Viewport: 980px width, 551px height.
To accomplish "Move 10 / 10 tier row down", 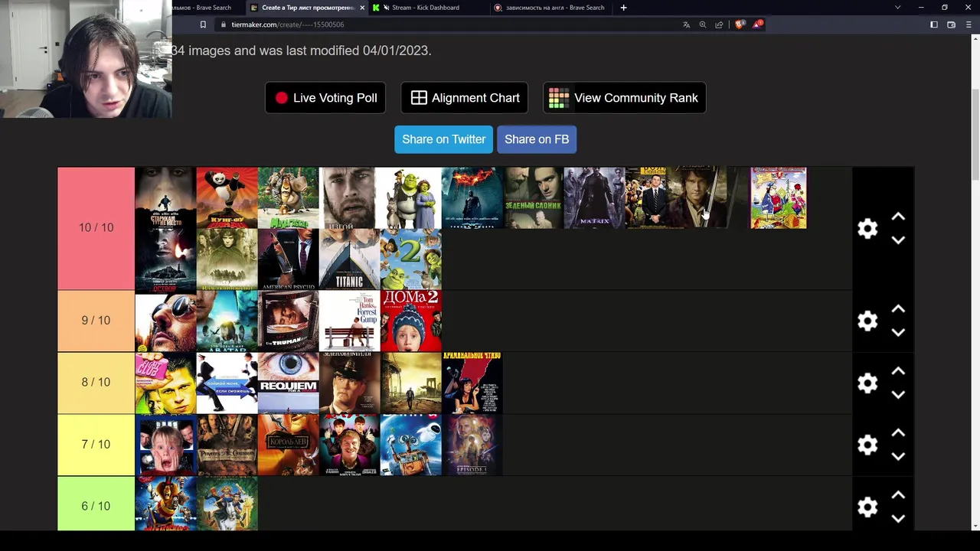I will (898, 240).
